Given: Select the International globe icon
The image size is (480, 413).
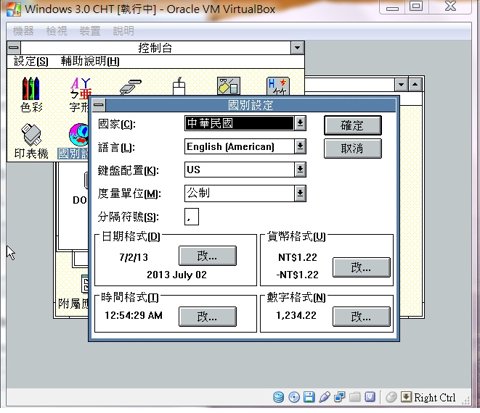Looking at the screenshot, I should [79, 135].
